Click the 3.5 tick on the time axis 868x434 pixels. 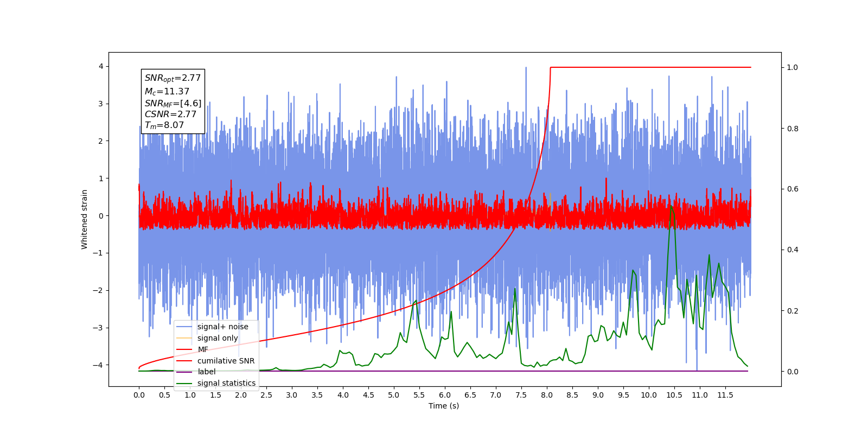(317, 395)
